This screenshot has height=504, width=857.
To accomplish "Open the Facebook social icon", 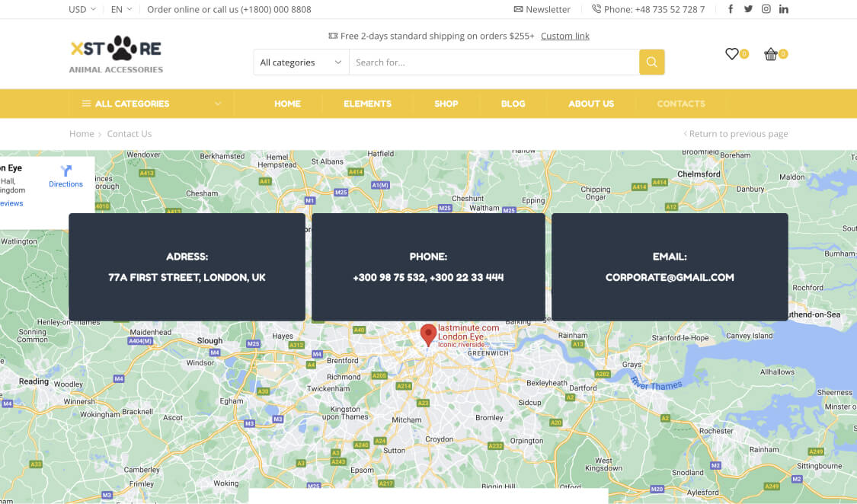I will pos(731,9).
